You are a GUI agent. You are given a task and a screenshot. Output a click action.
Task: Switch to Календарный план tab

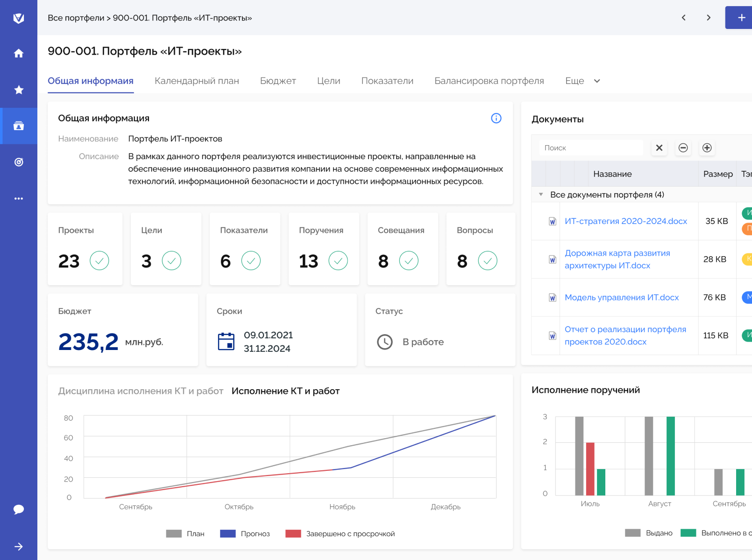click(197, 81)
